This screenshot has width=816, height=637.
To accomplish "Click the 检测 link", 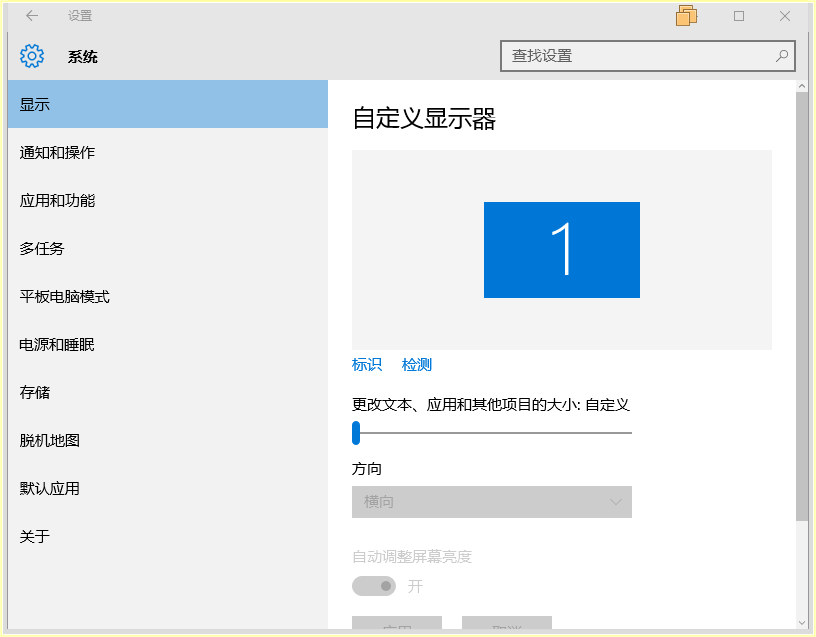I will 417,364.
